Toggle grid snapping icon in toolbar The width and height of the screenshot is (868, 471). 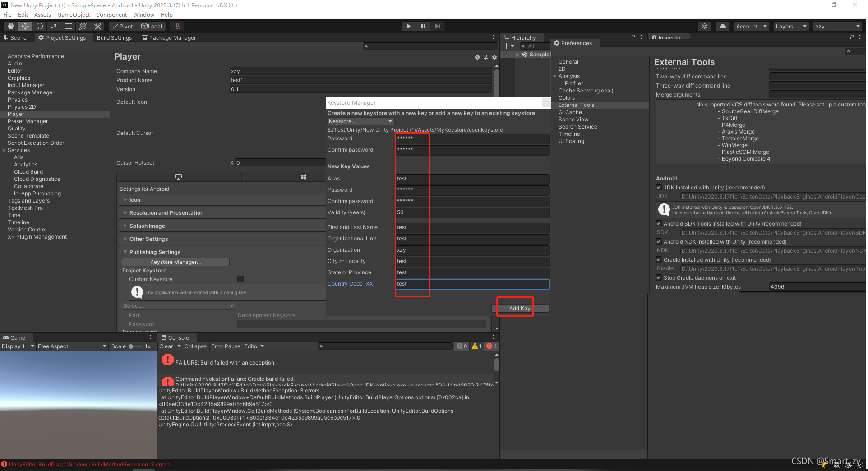[177, 26]
